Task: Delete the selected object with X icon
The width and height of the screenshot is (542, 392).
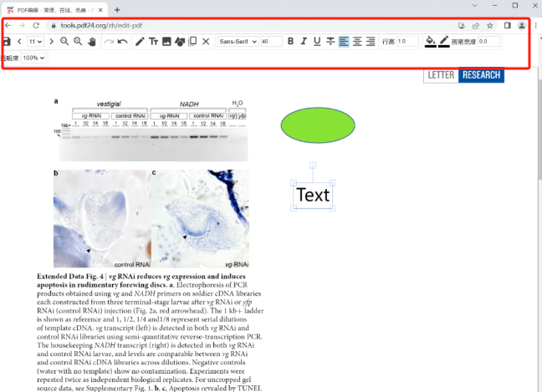Action: [206, 42]
